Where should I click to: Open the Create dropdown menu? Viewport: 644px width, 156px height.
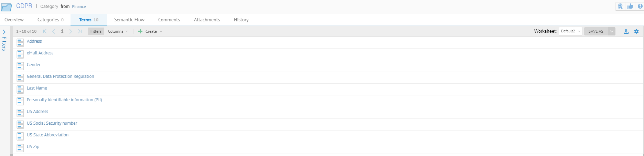150,31
